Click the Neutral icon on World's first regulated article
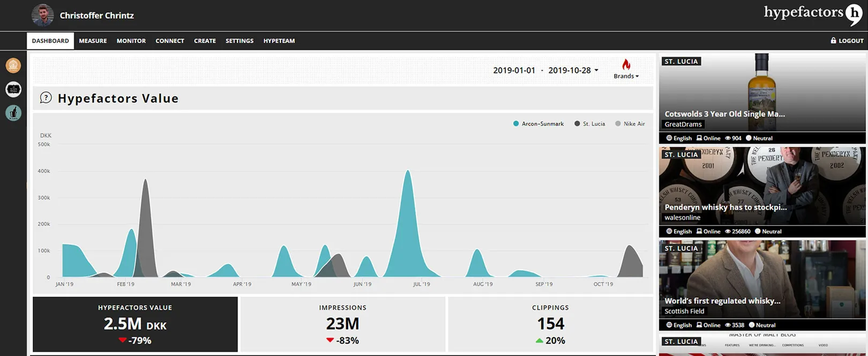Screen dimensions: 868x356 [752, 325]
